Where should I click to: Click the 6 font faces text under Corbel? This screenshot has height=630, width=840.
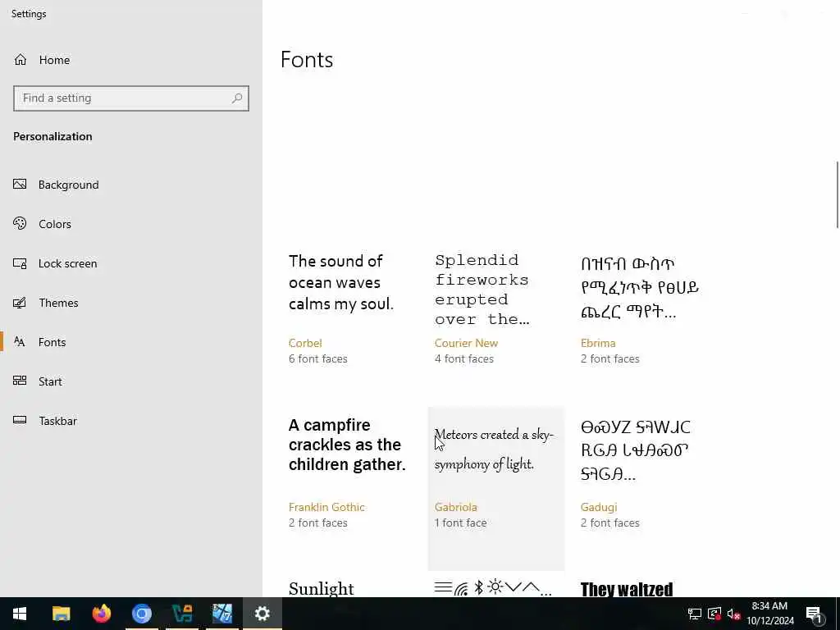318,359
